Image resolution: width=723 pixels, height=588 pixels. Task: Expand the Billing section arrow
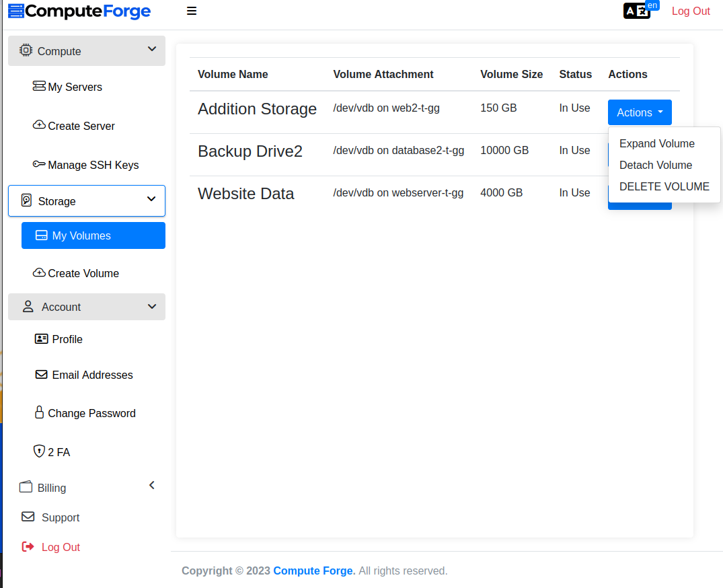pos(151,485)
